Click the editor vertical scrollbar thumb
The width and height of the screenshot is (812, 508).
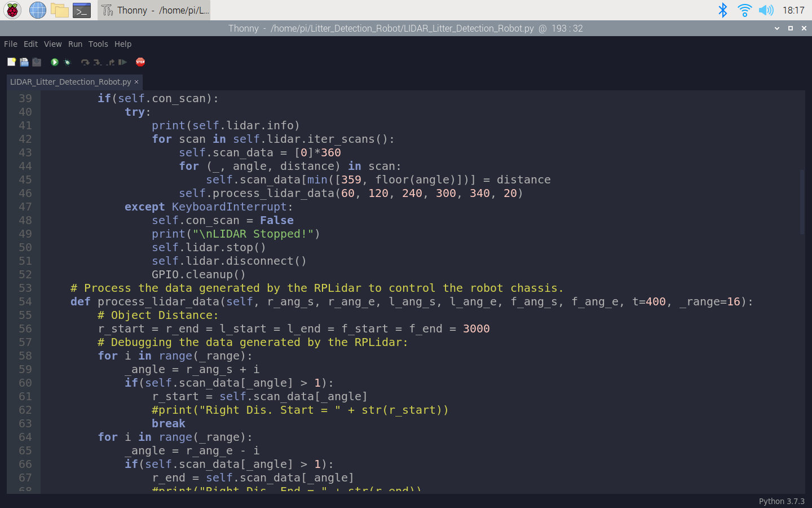(802, 202)
